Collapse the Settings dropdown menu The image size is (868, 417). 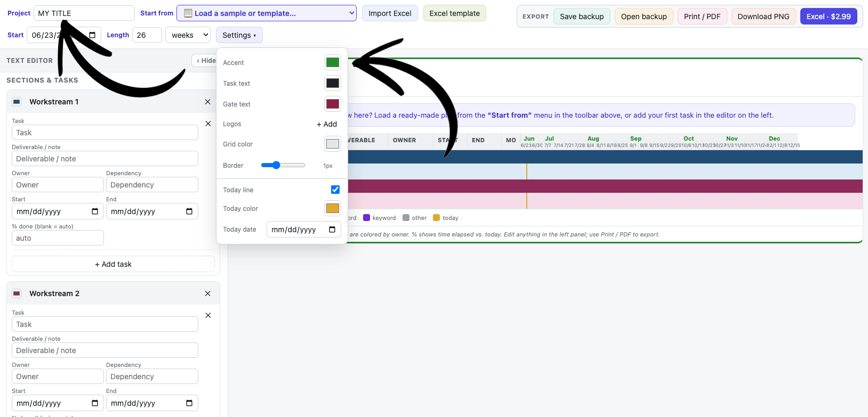point(239,35)
